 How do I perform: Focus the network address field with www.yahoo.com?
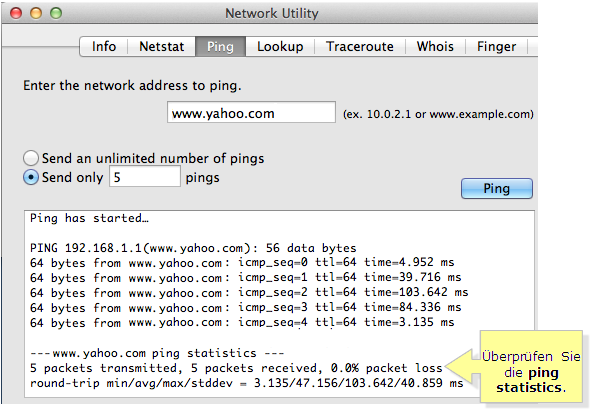tap(251, 112)
